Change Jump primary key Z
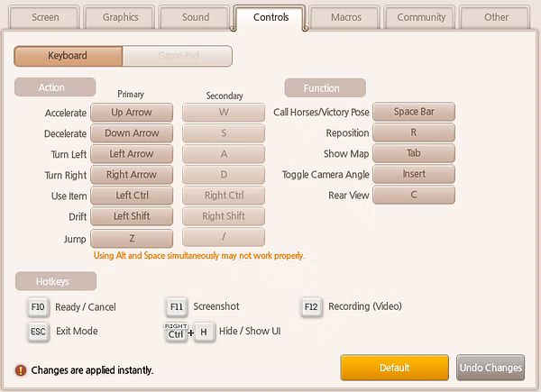 (x=132, y=238)
